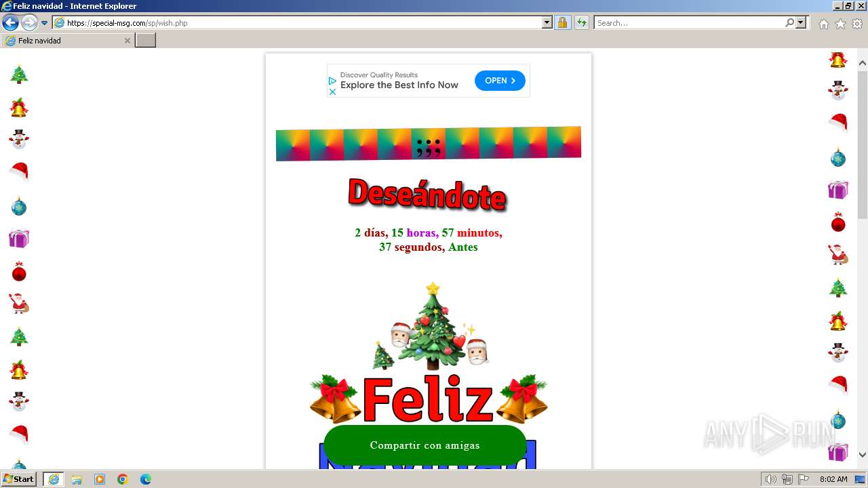Screen dimensions: 868x488
Task: Open the volume speaker icon in system tray
Action: pyautogui.click(x=770, y=479)
